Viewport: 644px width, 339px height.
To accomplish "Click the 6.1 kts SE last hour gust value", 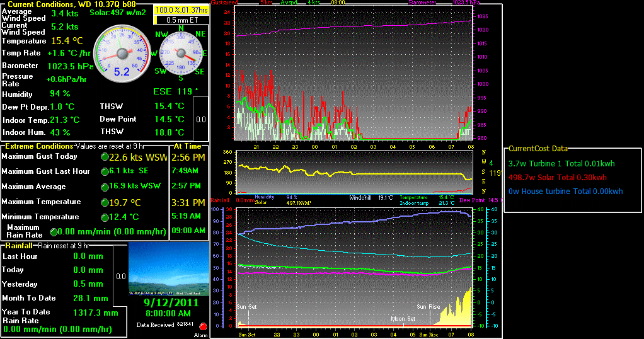I will point(130,171).
